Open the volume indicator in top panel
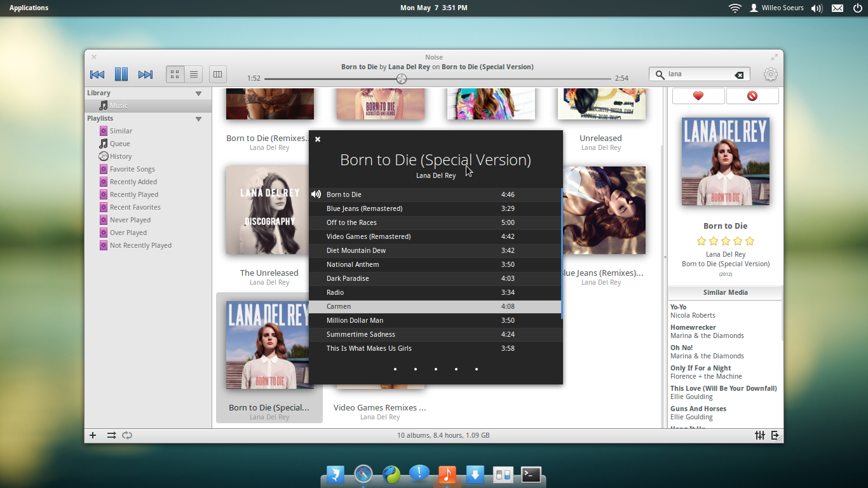868x488 pixels. click(817, 8)
